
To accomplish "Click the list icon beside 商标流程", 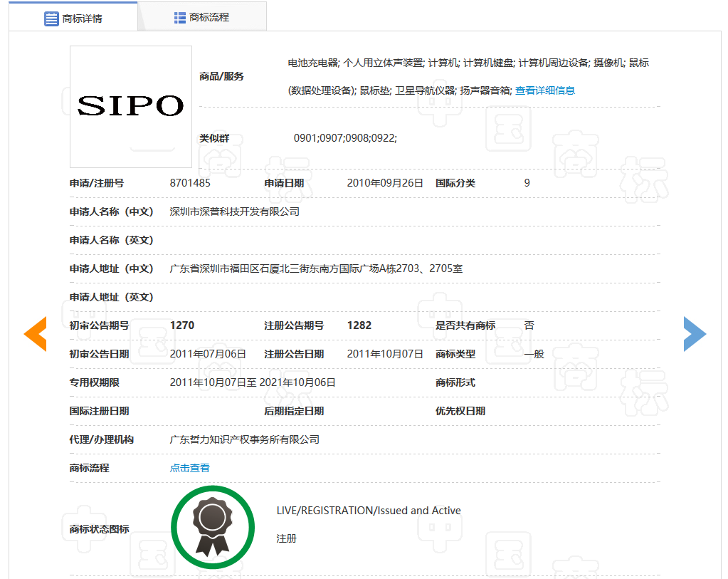I will [179, 18].
